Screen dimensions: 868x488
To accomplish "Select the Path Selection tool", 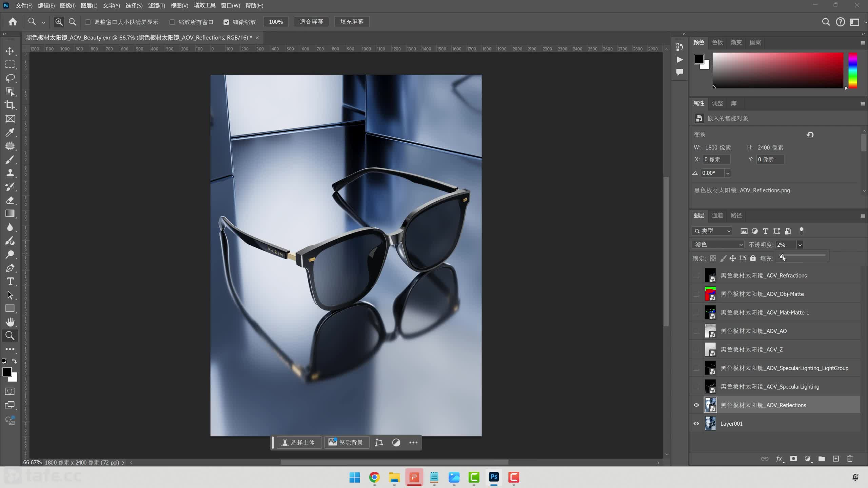I will click(x=10, y=295).
